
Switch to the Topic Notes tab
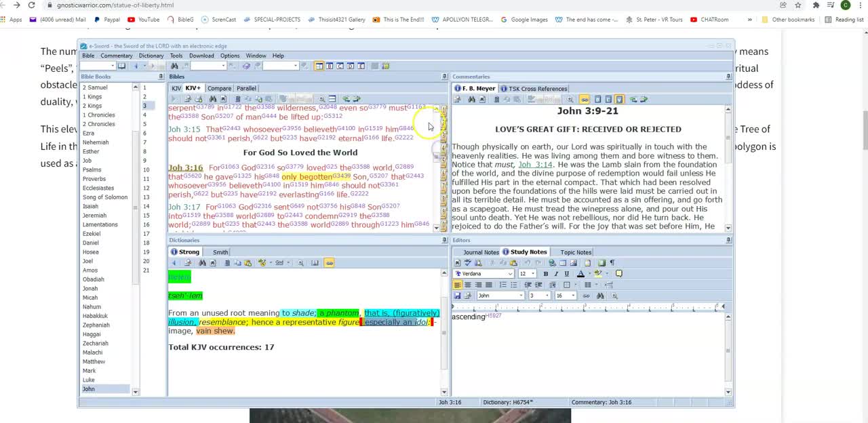click(x=576, y=252)
